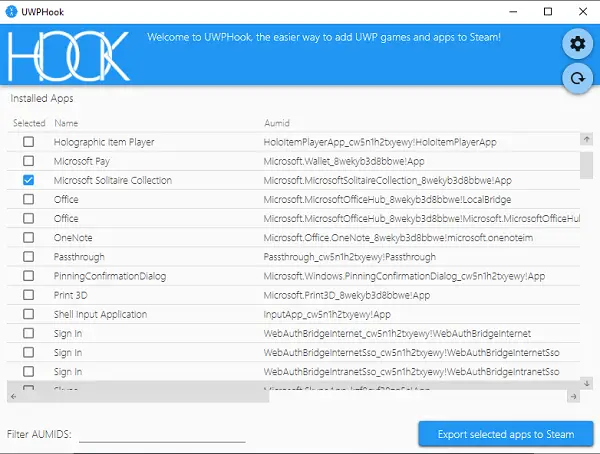Click the horizontal scrollbar right arrow
Screen dimensions: 600x454
click(x=573, y=396)
